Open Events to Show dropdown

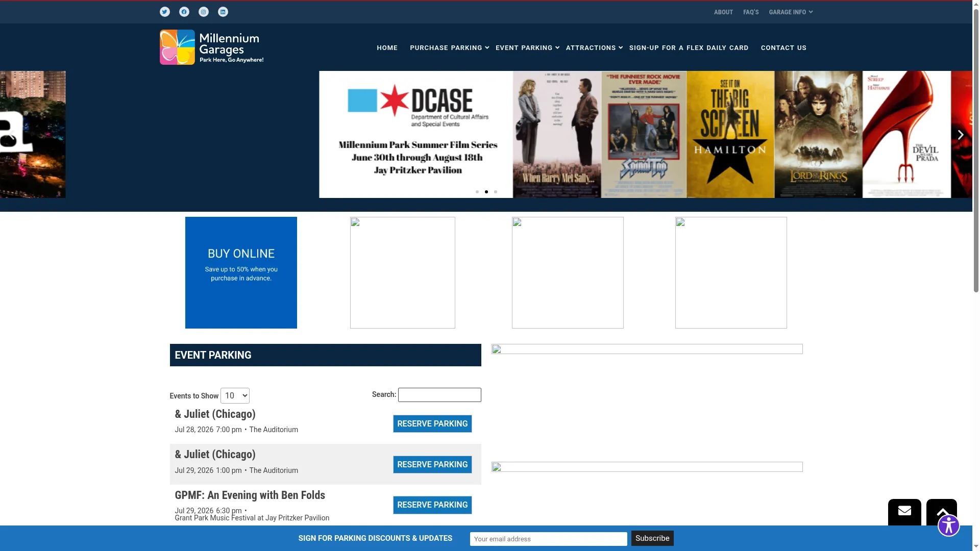click(x=235, y=396)
